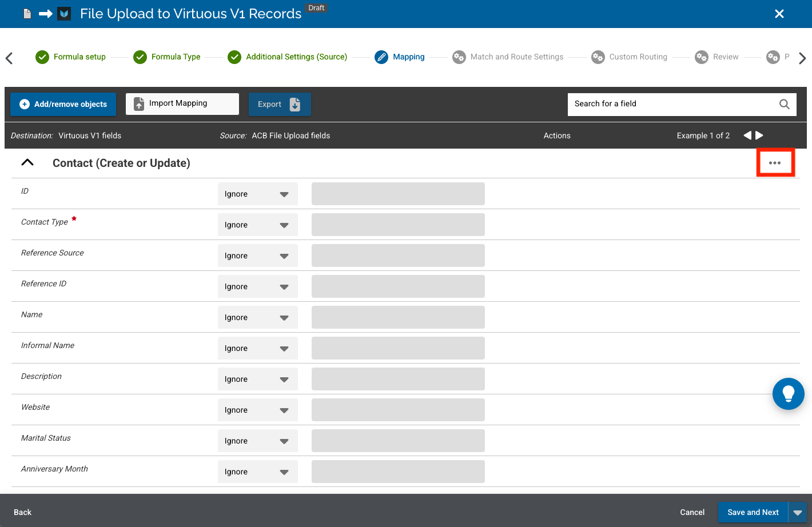Viewport: 812px width, 527px height.
Task: Click the Informal Name field label
Action: [47, 345]
